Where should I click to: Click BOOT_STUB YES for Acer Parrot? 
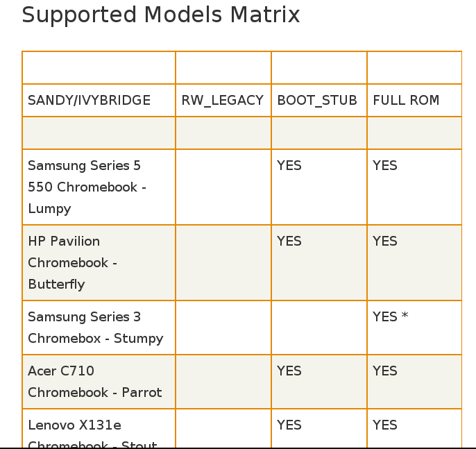click(x=289, y=371)
